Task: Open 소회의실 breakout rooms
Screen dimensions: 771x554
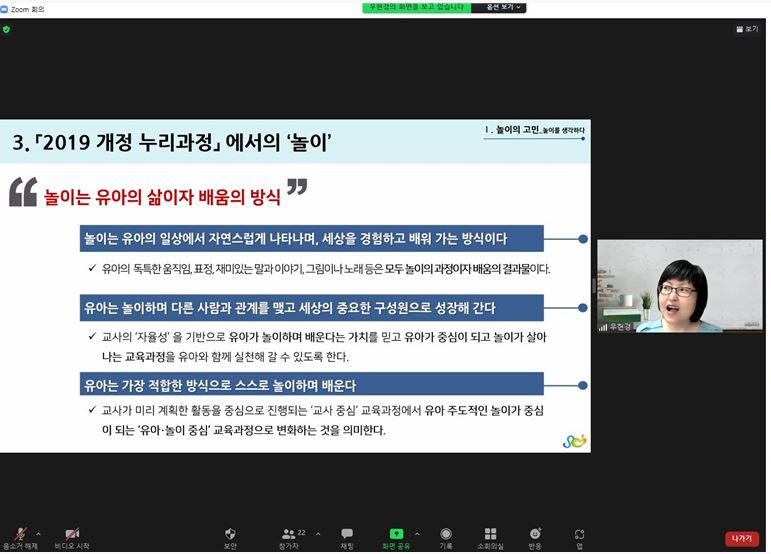Action: (x=490, y=536)
